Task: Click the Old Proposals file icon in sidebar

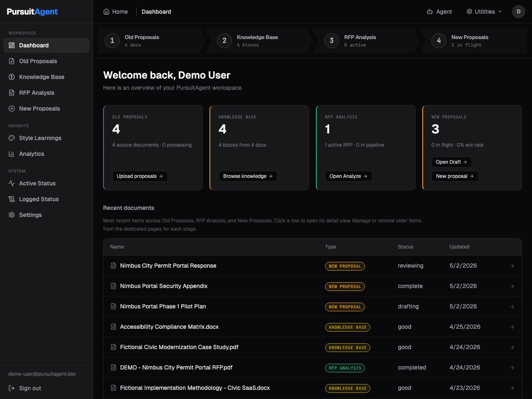Action: point(12,61)
